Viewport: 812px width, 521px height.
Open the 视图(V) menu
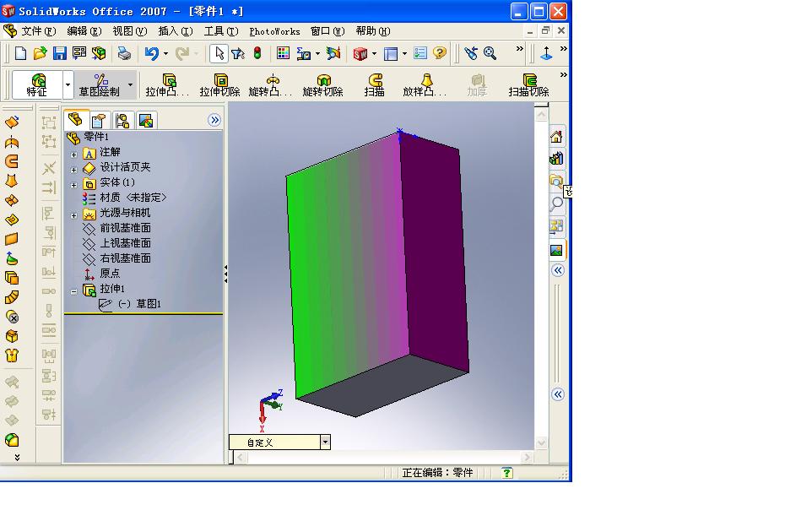coord(130,31)
